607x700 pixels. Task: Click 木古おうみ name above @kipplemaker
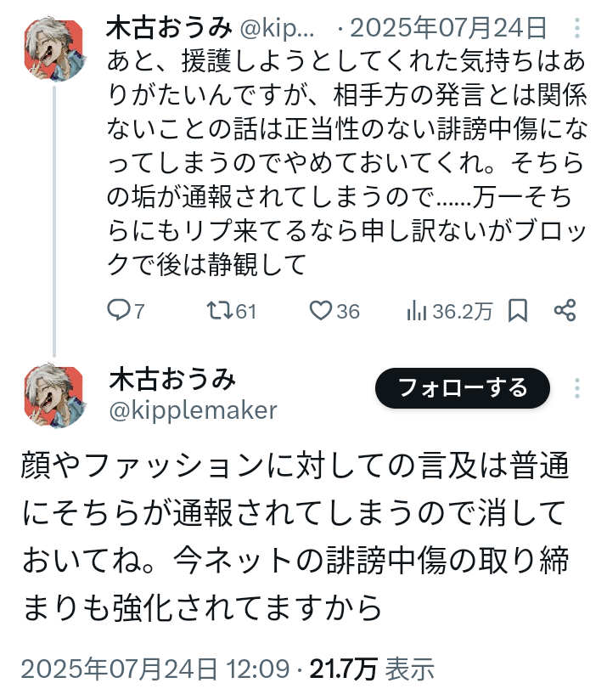point(172,379)
